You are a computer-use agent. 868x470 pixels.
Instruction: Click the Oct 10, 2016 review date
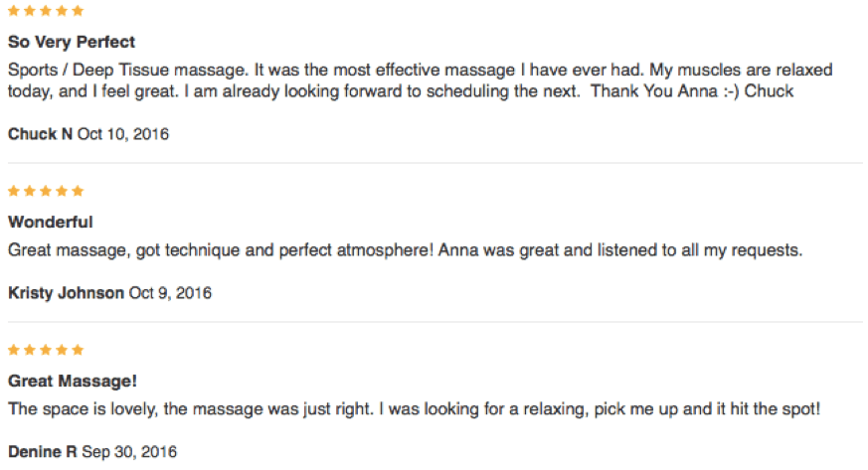click(122, 134)
